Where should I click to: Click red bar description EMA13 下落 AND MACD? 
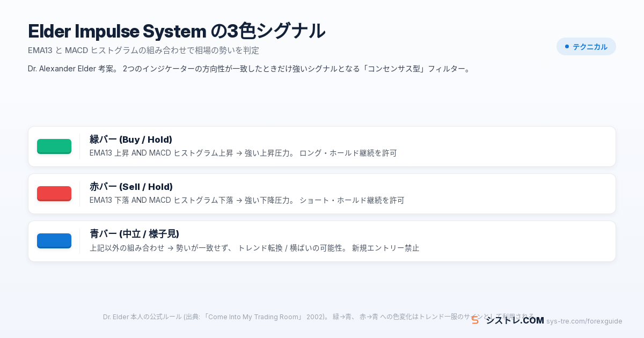[247, 200]
